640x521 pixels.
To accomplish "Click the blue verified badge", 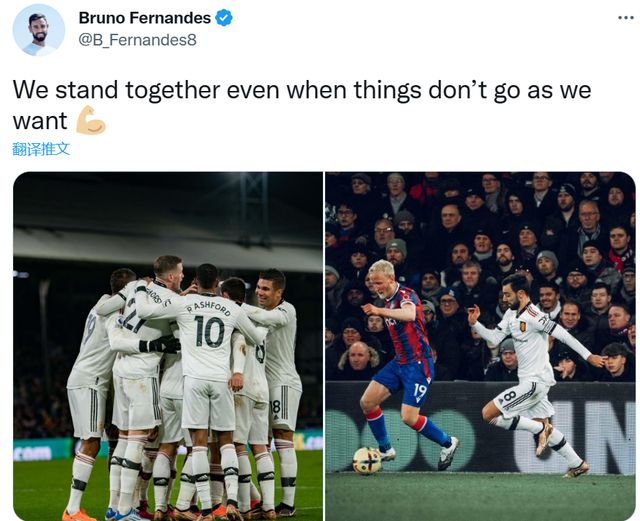I will [224, 18].
